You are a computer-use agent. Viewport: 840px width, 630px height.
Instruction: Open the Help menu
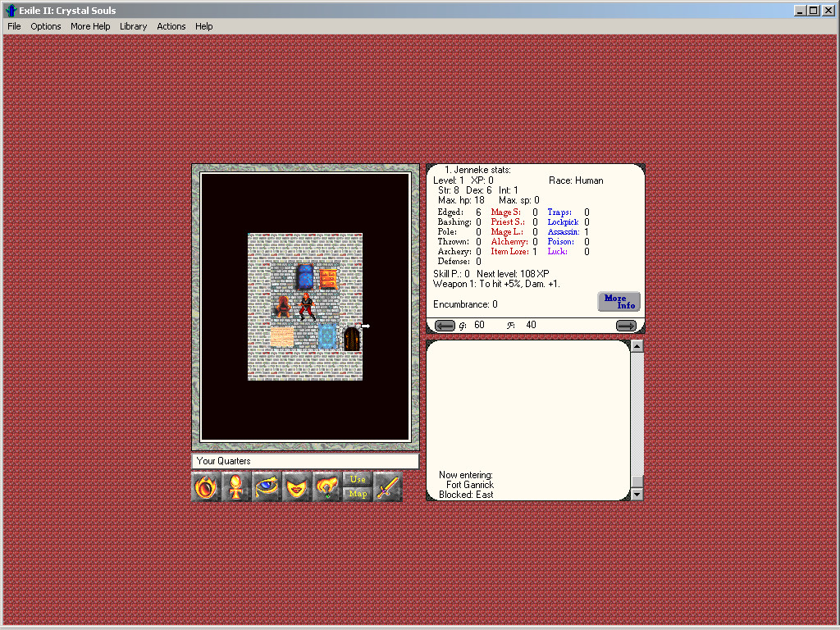tap(203, 26)
